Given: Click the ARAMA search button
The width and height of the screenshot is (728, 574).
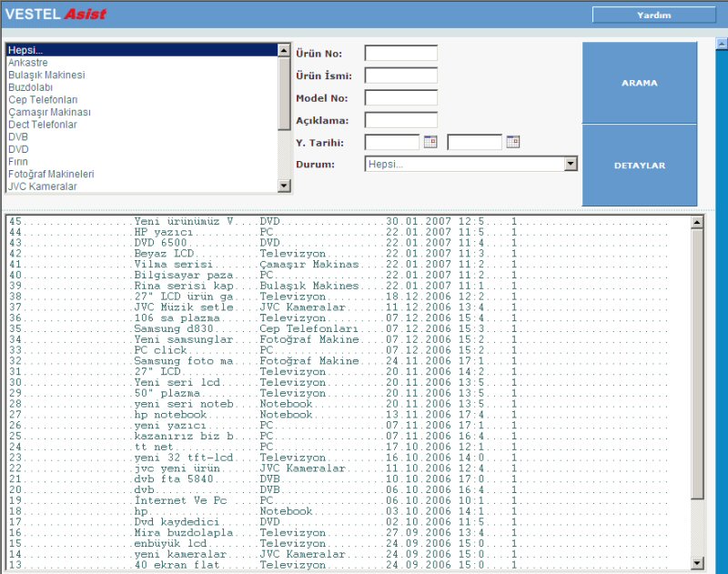Looking at the screenshot, I should tap(640, 83).
